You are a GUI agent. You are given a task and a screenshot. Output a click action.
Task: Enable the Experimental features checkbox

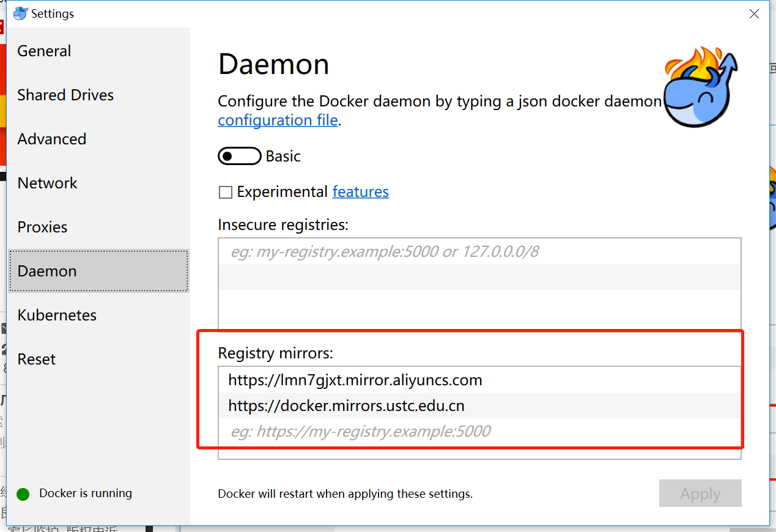point(226,193)
